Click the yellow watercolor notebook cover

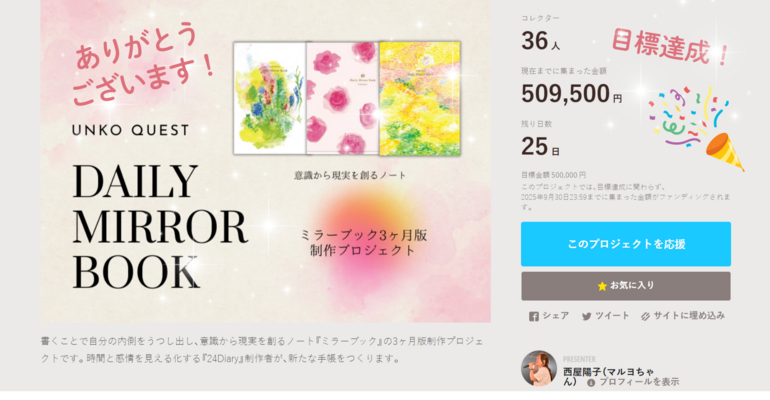(420, 99)
